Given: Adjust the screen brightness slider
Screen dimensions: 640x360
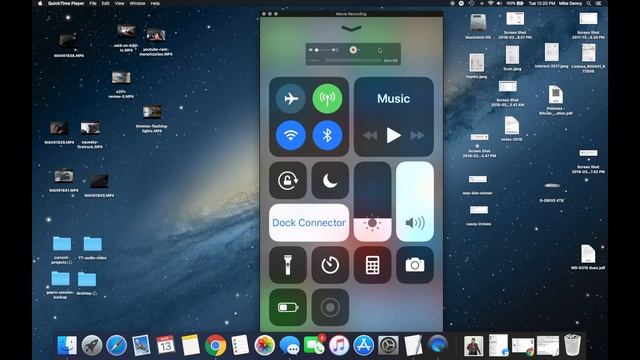Looking at the screenshot, I should [x=372, y=202].
